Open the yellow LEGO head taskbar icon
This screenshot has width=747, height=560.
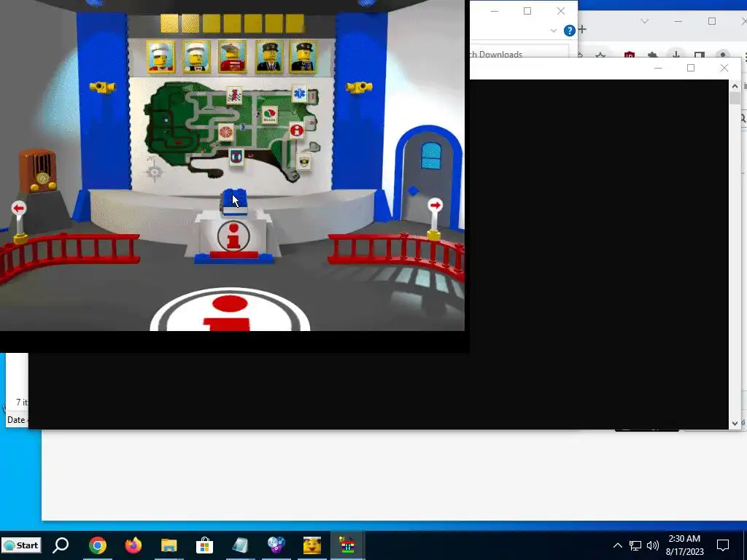pos(312,545)
